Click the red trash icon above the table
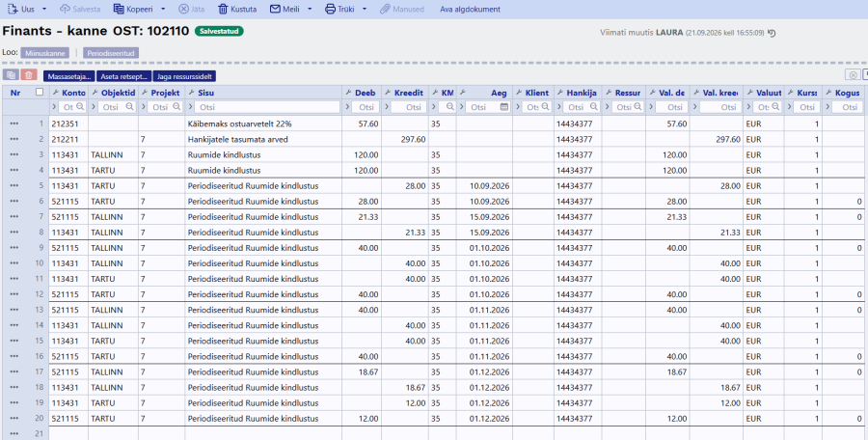 tap(30, 76)
